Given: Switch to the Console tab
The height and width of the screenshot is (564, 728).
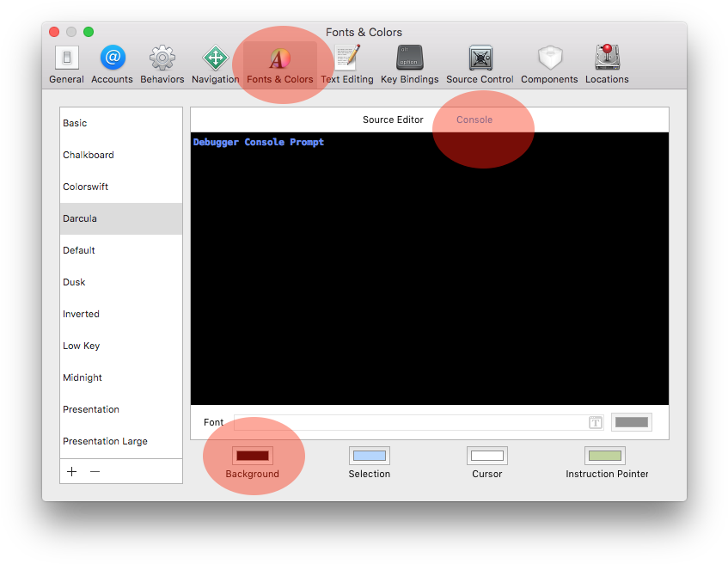Looking at the screenshot, I should point(474,120).
